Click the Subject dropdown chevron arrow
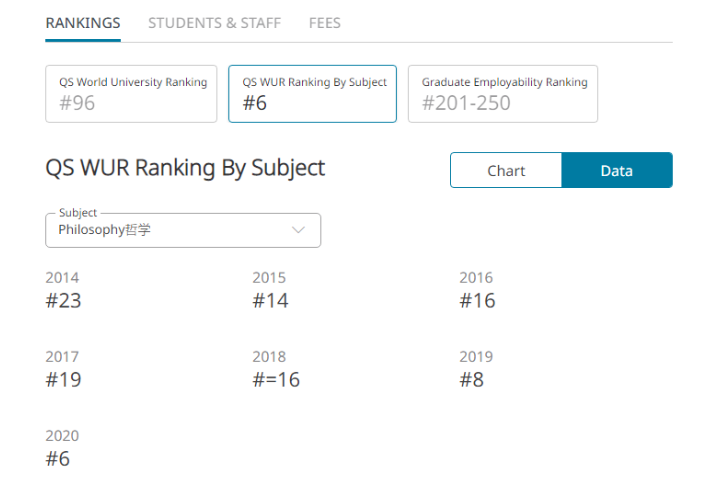 (x=298, y=230)
